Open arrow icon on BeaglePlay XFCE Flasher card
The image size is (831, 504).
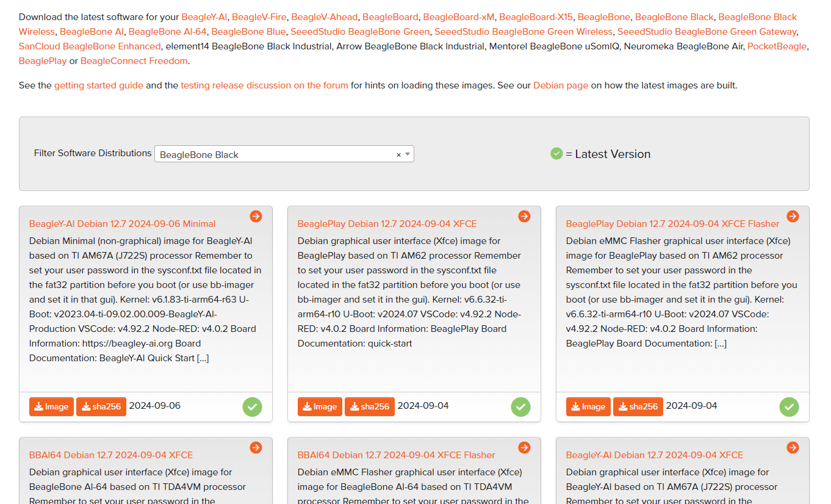(x=793, y=217)
